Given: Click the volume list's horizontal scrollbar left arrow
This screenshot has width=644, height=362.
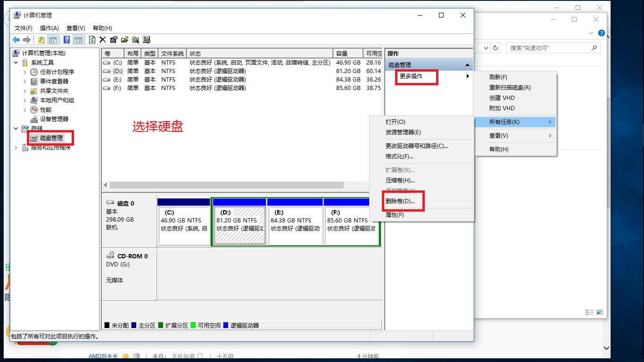Looking at the screenshot, I should [x=106, y=185].
